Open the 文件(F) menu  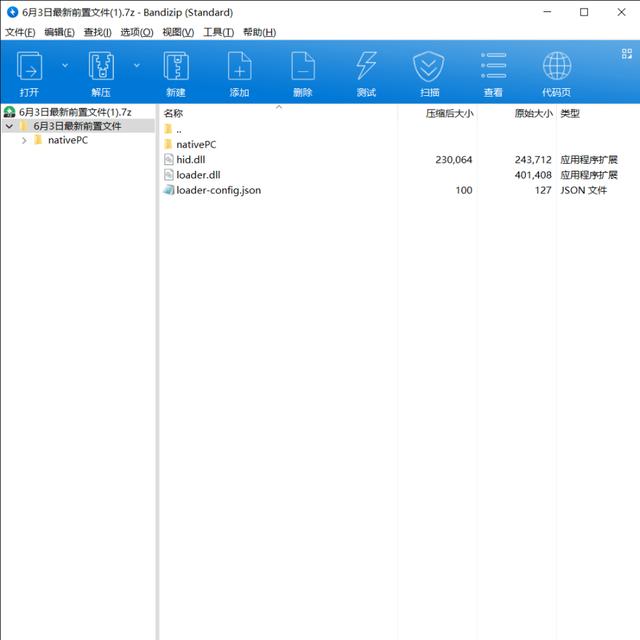click(x=20, y=32)
